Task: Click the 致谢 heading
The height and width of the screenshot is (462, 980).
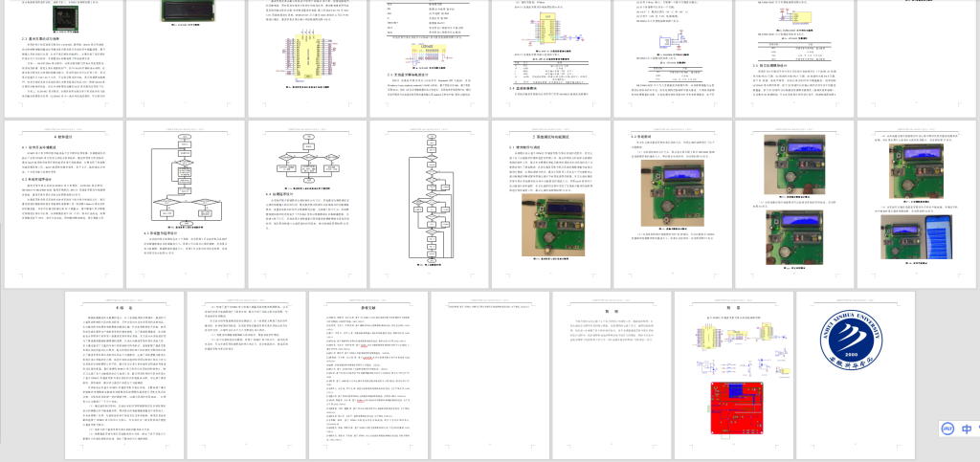Action: click(612, 311)
